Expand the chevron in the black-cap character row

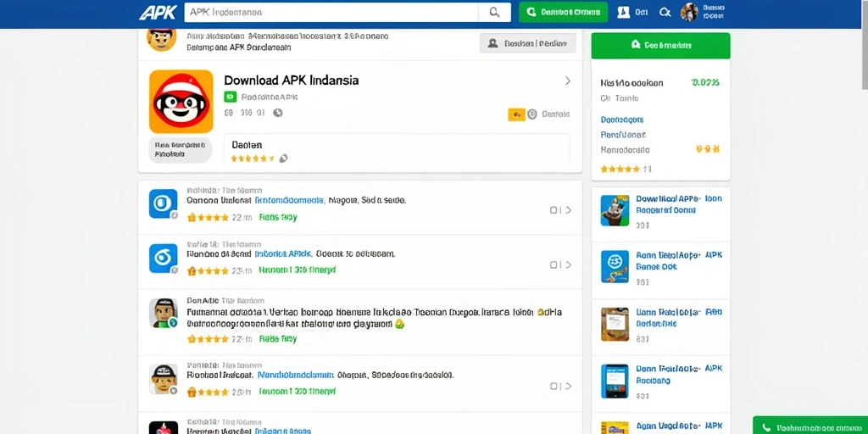point(568,387)
